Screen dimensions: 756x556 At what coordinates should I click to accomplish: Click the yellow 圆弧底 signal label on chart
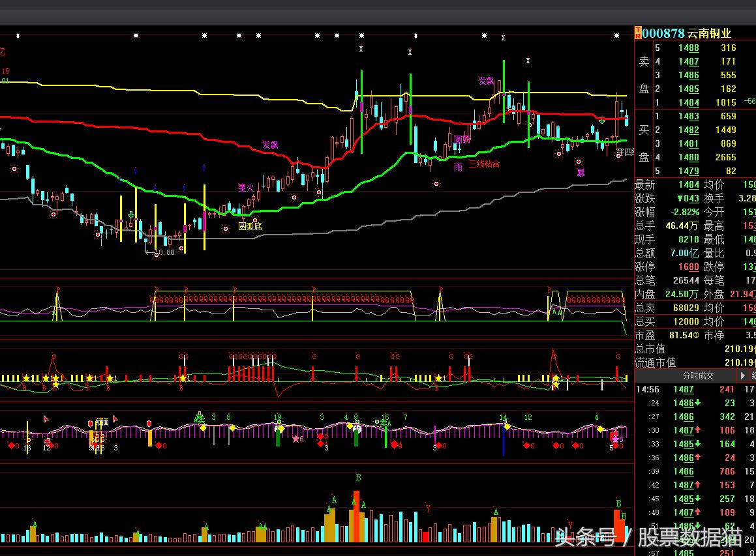pos(250,226)
